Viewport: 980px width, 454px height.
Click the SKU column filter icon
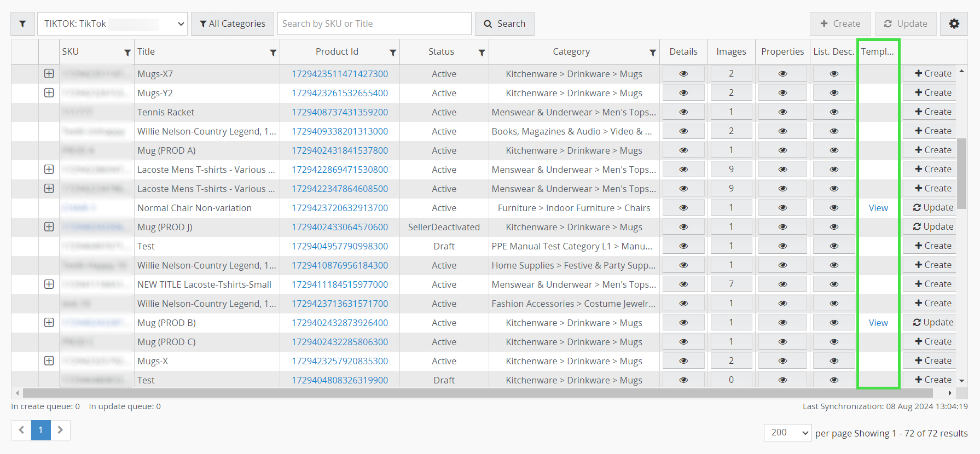[127, 53]
